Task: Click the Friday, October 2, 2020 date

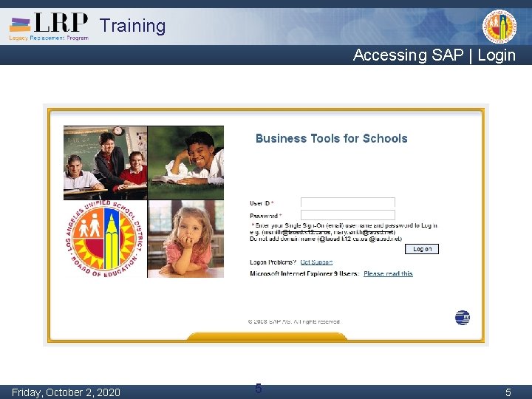Action: [x=66, y=392]
